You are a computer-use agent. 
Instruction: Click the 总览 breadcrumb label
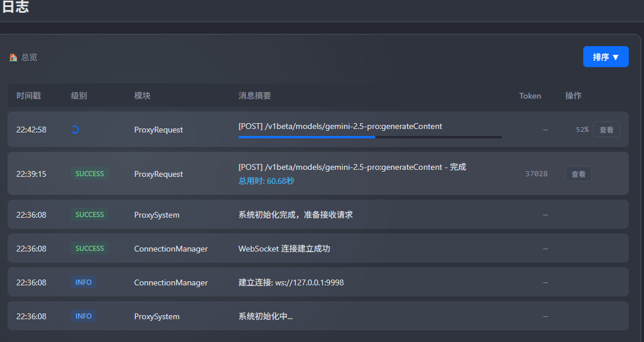click(x=29, y=57)
